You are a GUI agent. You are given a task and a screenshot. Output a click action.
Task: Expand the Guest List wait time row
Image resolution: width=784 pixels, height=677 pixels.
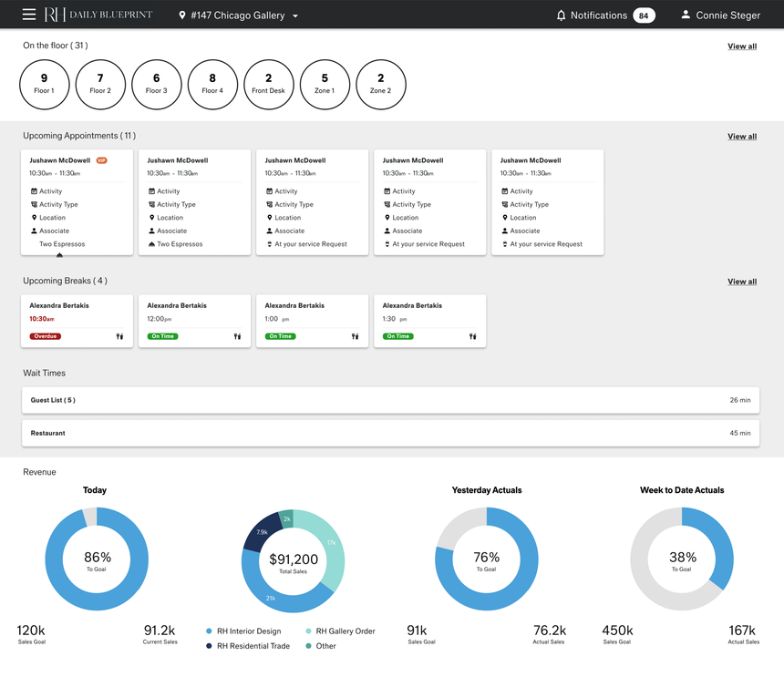(390, 400)
